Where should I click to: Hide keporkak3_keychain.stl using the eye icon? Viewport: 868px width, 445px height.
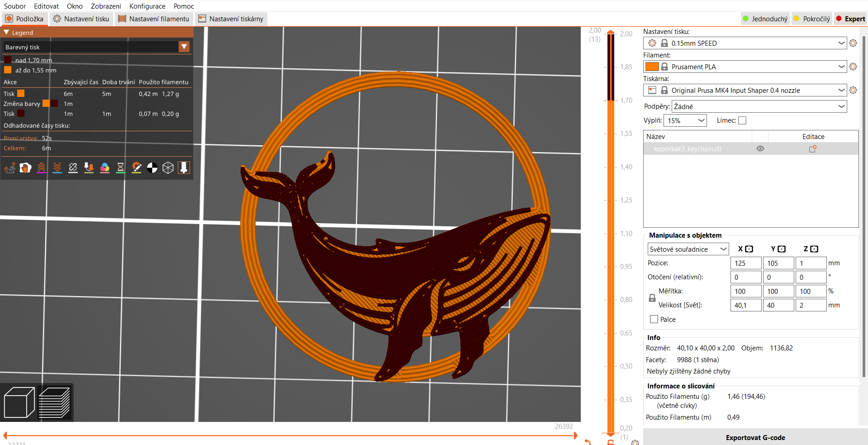coord(760,148)
